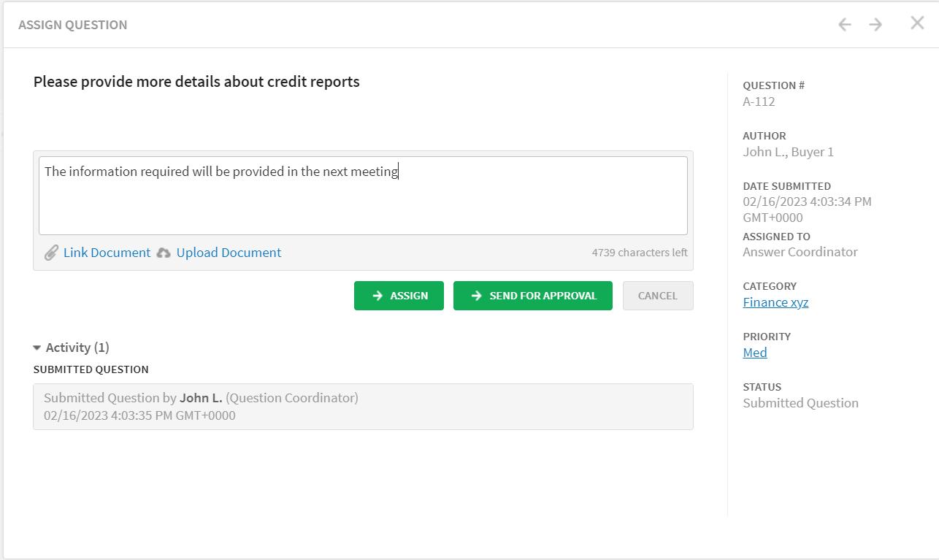
Task: Collapse the Activity (1) section
Action: tap(71, 348)
